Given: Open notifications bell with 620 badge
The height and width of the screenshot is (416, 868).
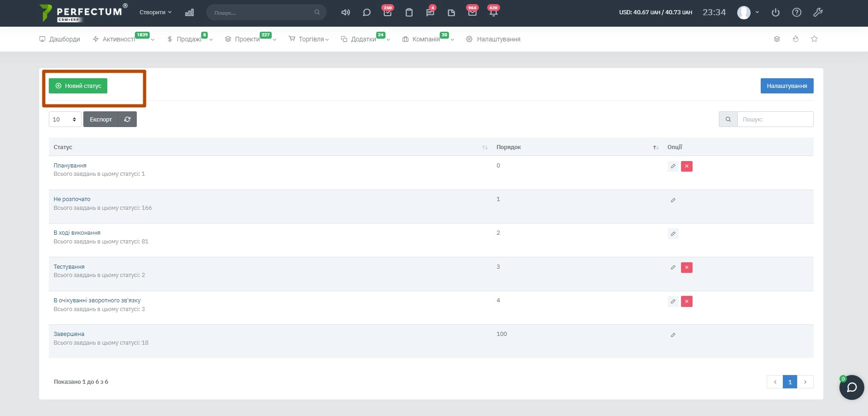Looking at the screenshot, I should point(493,12).
